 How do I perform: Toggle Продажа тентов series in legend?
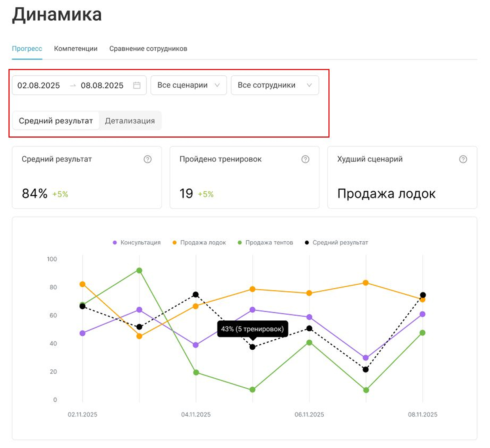265,242
